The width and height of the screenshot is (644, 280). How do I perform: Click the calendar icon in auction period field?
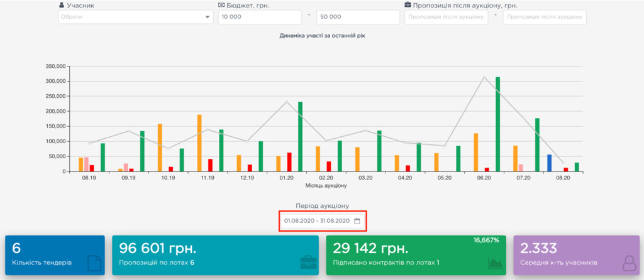[x=357, y=221]
